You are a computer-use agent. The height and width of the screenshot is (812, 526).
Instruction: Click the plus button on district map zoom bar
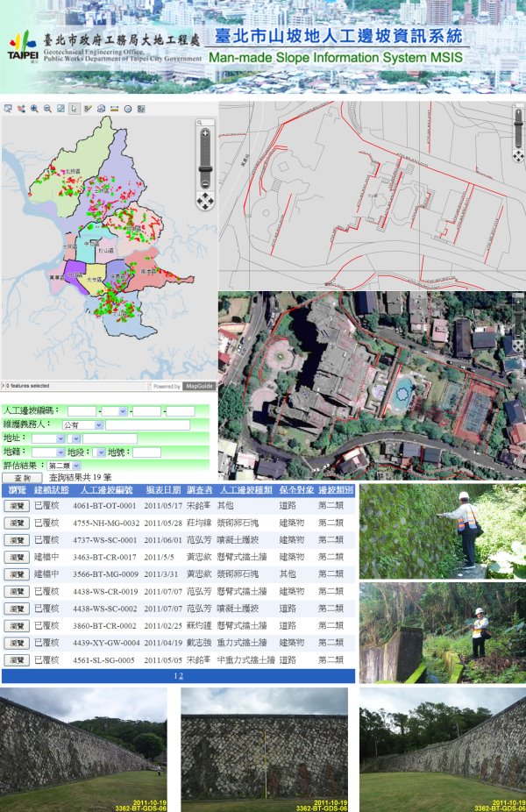(205, 133)
